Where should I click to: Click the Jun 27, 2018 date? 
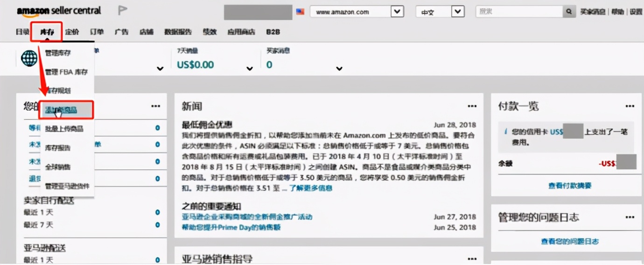(455, 217)
